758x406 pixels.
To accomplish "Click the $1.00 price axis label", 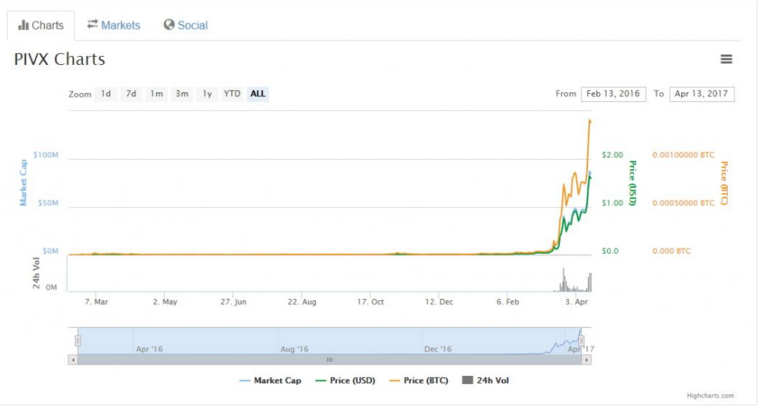I will 612,203.
